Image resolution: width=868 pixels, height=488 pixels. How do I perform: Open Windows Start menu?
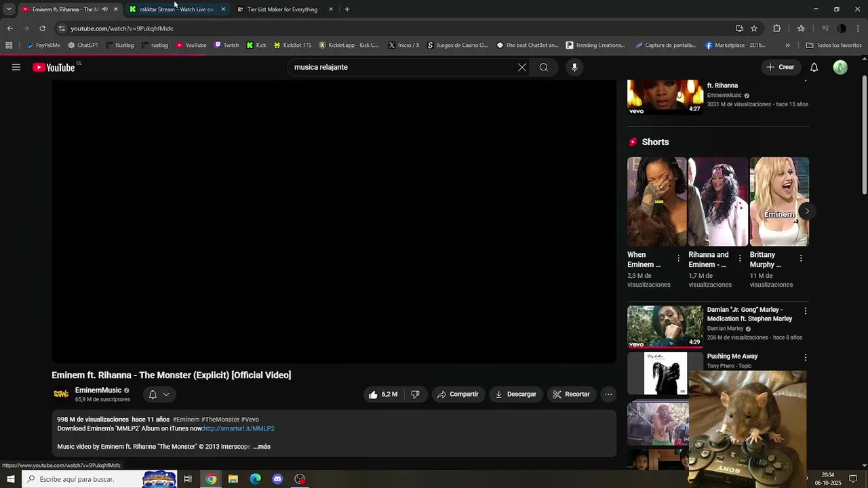point(10,479)
